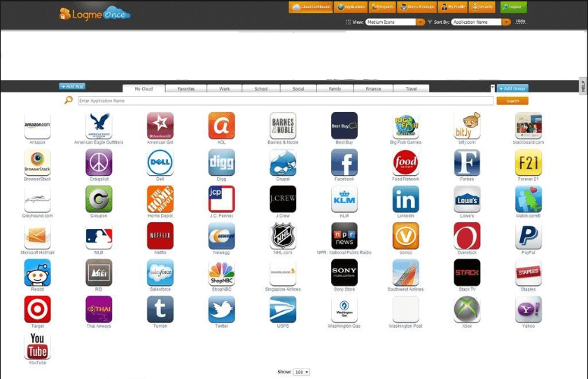Open the KLM app icon
Screen dimensions: 588x379
tap(344, 199)
